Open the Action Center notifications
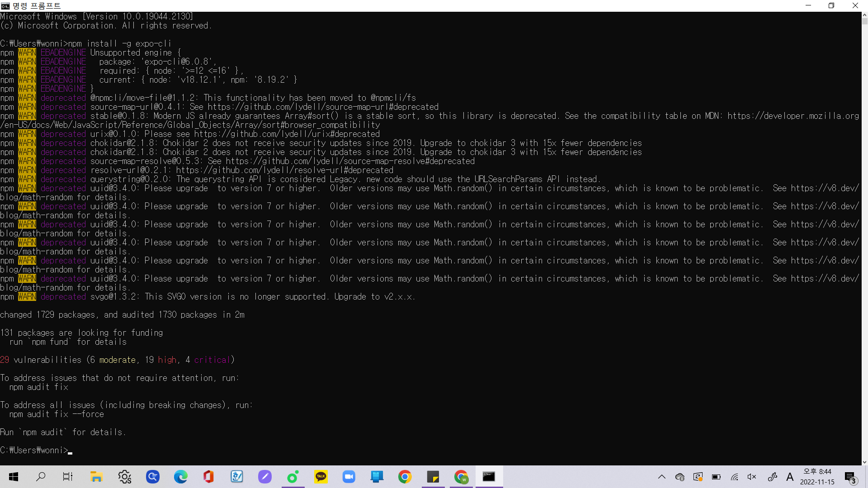The width and height of the screenshot is (868, 488). point(850,477)
